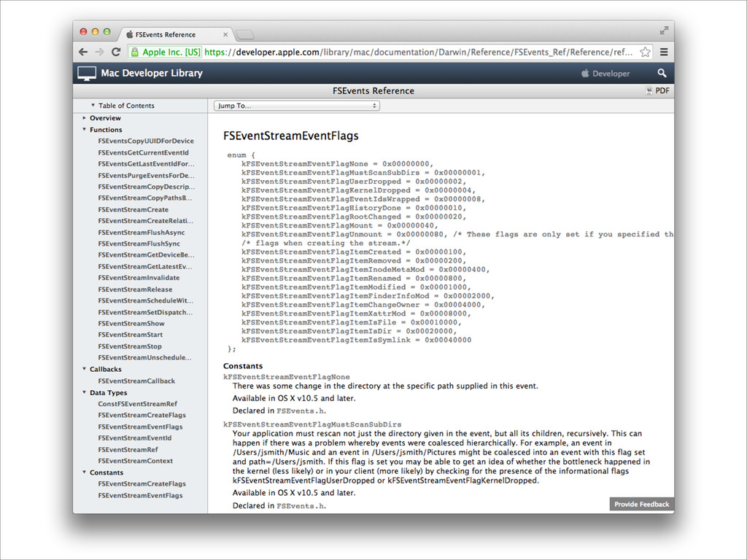747x560 pixels.
Task: Open FSEventsGetCurrentEventId
Action: click(x=144, y=152)
